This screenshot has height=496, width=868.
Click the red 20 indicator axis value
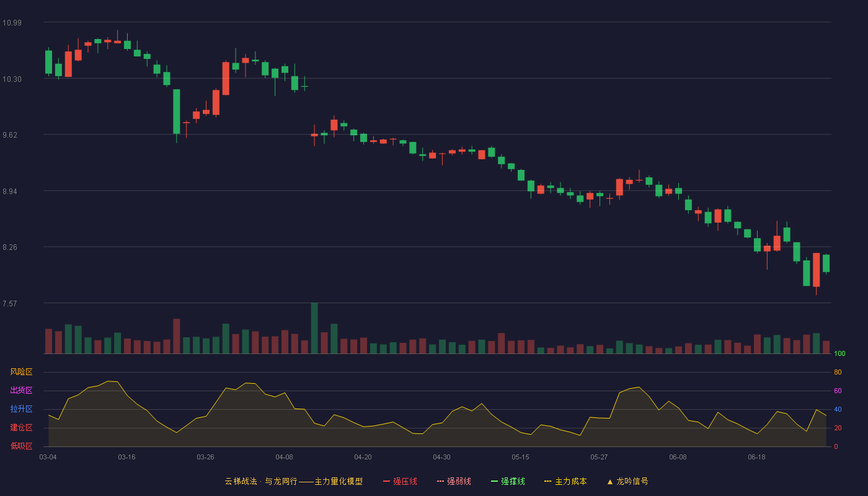[838, 428]
